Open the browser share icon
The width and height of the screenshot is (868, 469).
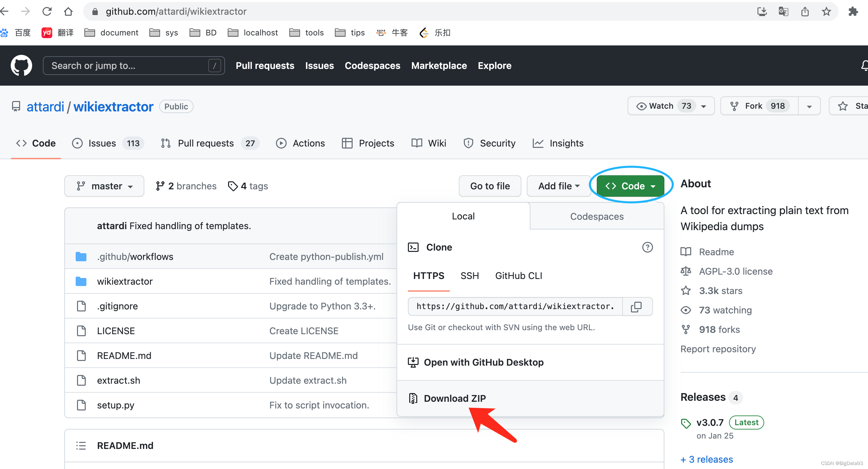[x=805, y=11]
